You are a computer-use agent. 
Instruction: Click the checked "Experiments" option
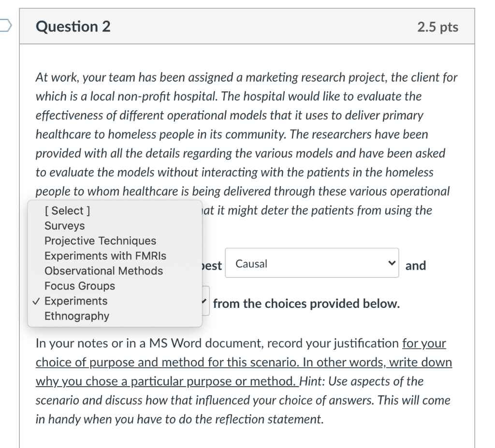click(x=75, y=301)
